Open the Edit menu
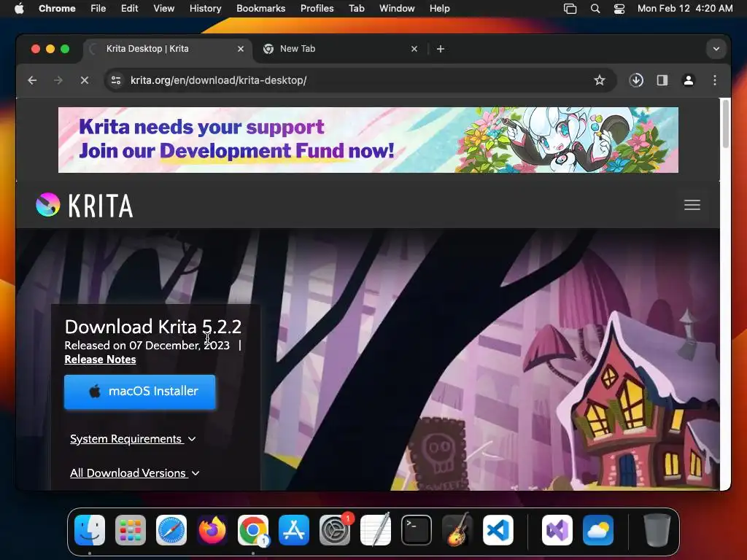This screenshot has height=560, width=747. pyautogui.click(x=129, y=9)
